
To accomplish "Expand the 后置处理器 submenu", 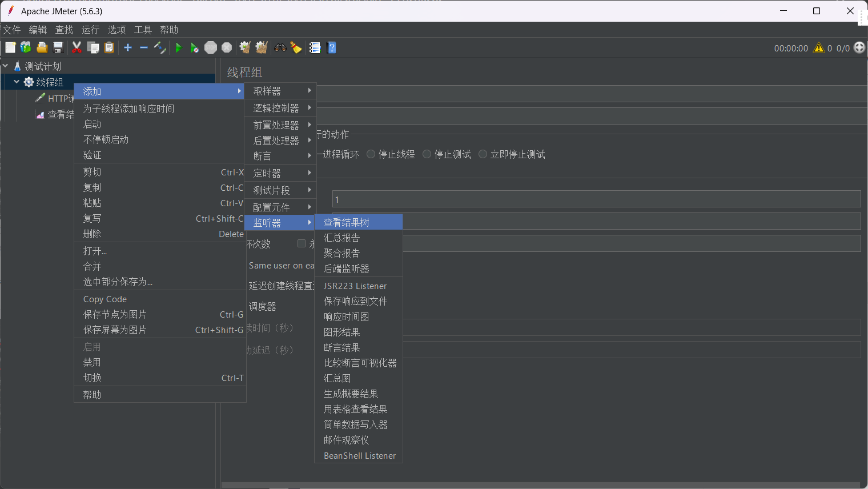I will 280,141.
